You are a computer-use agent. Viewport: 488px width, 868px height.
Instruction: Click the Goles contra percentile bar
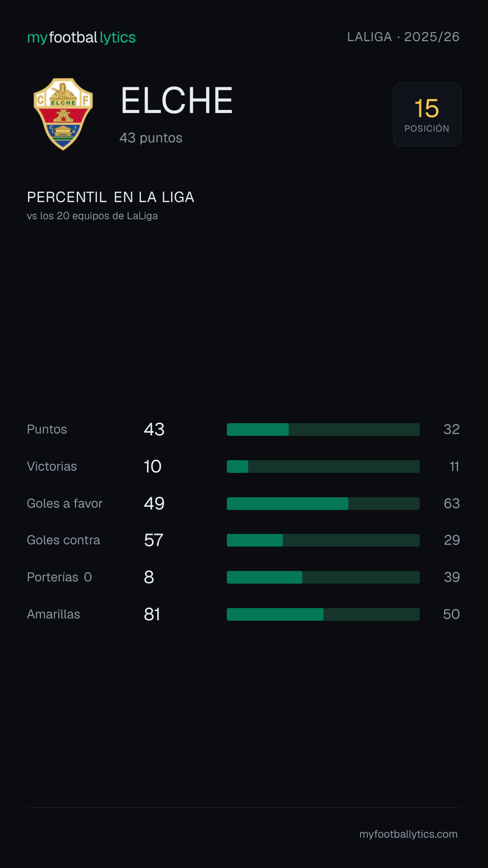click(323, 540)
